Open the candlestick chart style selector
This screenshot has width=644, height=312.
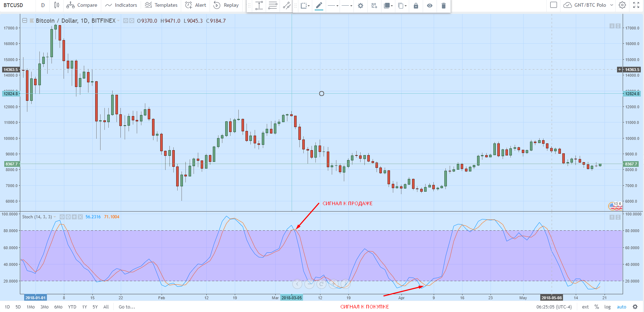click(56, 5)
